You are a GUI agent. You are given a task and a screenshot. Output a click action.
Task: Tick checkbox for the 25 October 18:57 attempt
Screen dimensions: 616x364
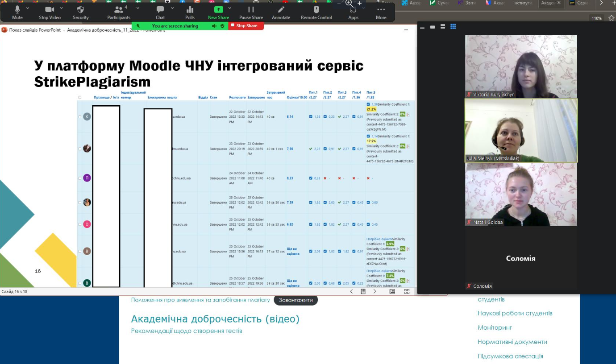point(80,283)
